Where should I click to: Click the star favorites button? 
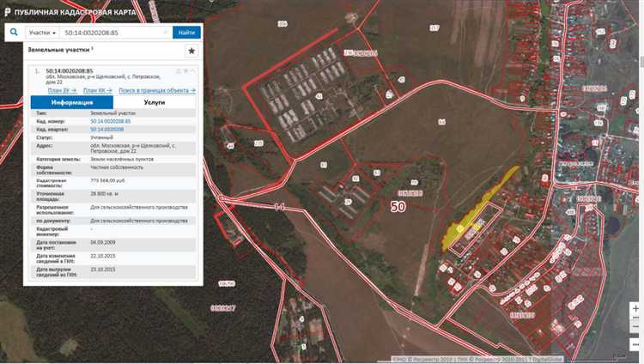191,51
